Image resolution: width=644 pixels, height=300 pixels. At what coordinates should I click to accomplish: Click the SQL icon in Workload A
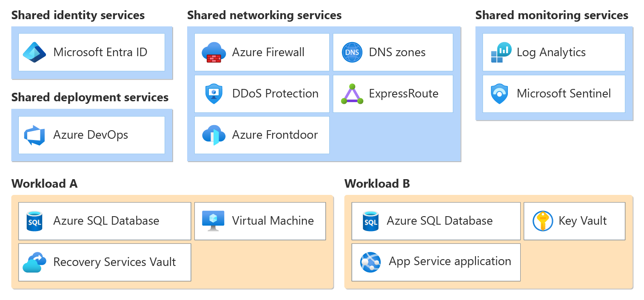[x=34, y=221]
